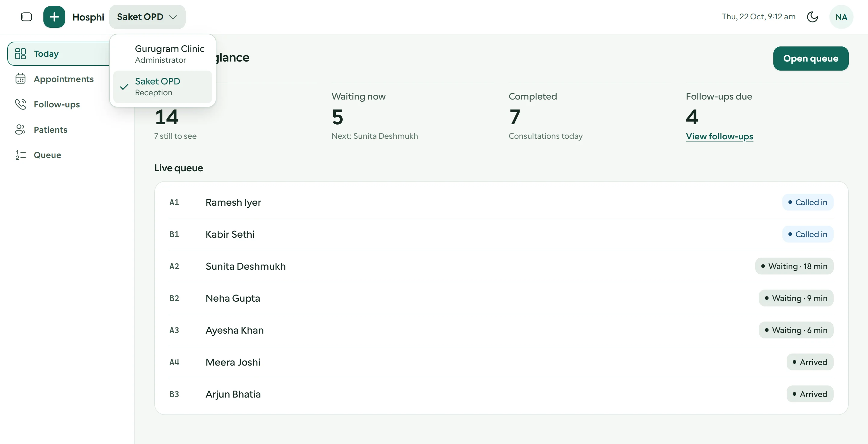Follow the View follow-ups link
This screenshot has width=868, height=444.
[719, 136]
